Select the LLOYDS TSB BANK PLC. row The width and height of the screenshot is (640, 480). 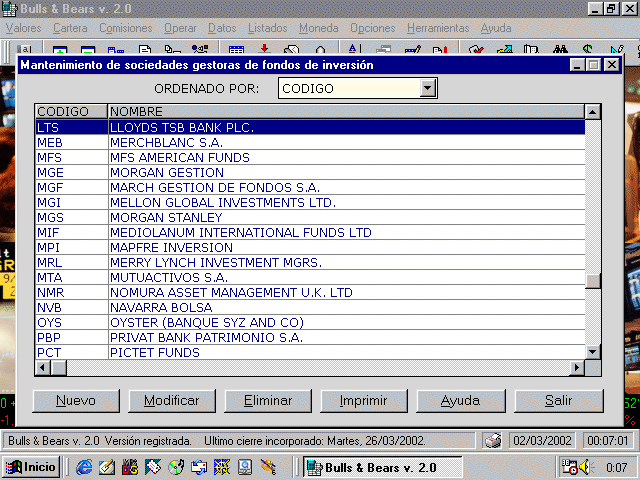(x=310, y=127)
